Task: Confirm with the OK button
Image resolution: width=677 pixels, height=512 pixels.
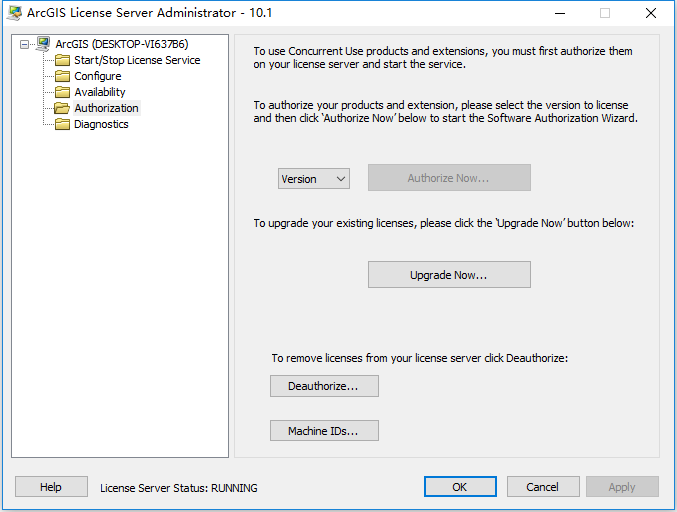Action: [460, 487]
